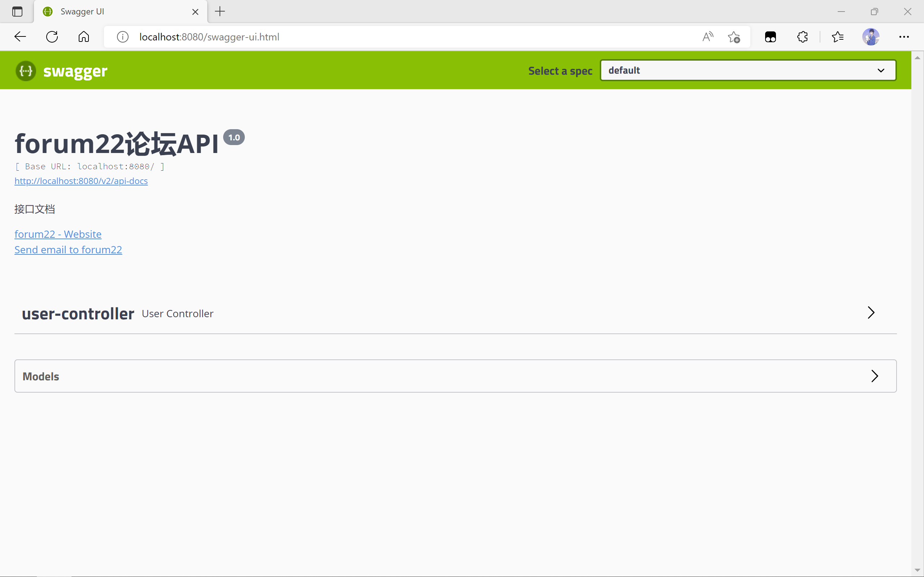The image size is (924, 577).
Task: Open the user profile avatar
Action: (x=871, y=37)
